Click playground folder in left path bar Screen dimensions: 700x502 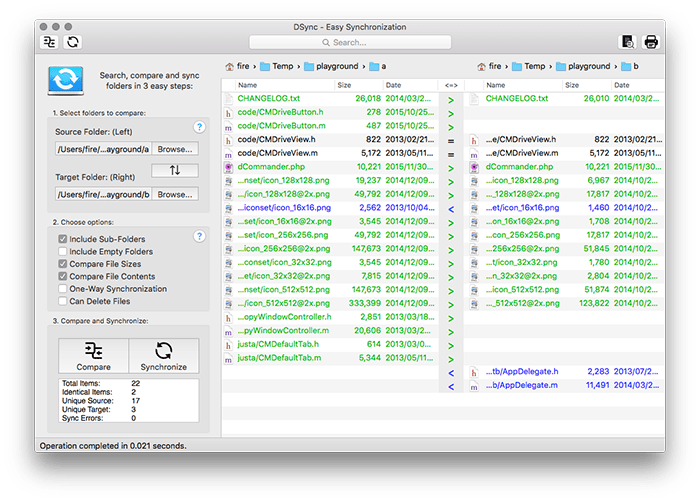click(x=331, y=67)
